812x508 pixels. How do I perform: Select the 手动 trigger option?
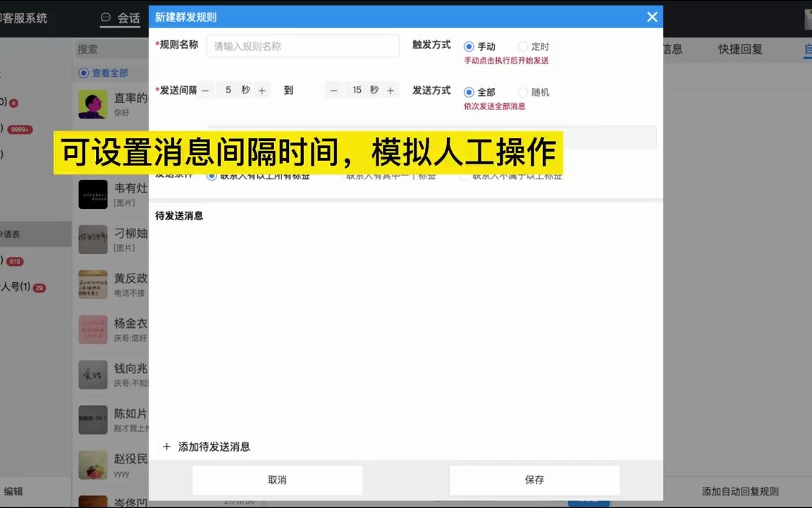pyautogui.click(x=469, y=46)
